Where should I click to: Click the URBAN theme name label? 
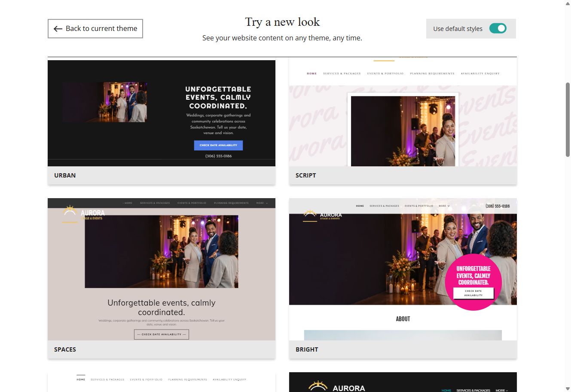(65, 175)
